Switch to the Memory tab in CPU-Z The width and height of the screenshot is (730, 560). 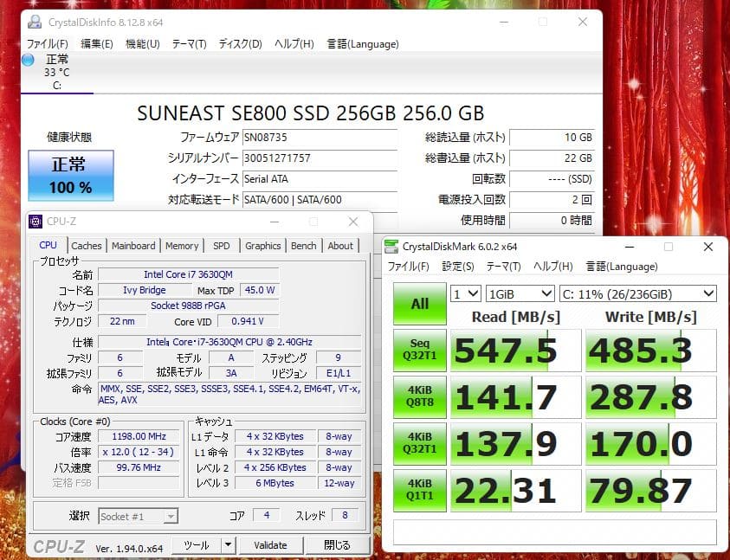(x=182, y=246)
